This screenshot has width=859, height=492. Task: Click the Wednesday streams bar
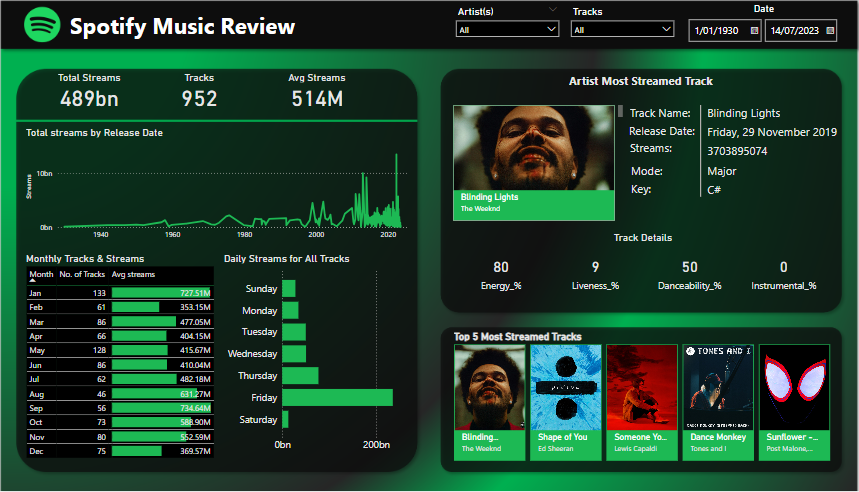pyautogui.click(x=294, y=353)
